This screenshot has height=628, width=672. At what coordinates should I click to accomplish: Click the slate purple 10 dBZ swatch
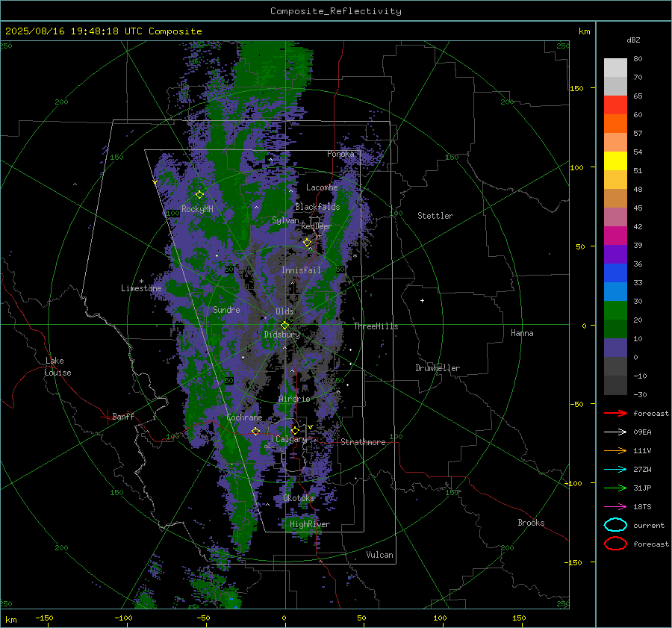click(x=615, y=347)
